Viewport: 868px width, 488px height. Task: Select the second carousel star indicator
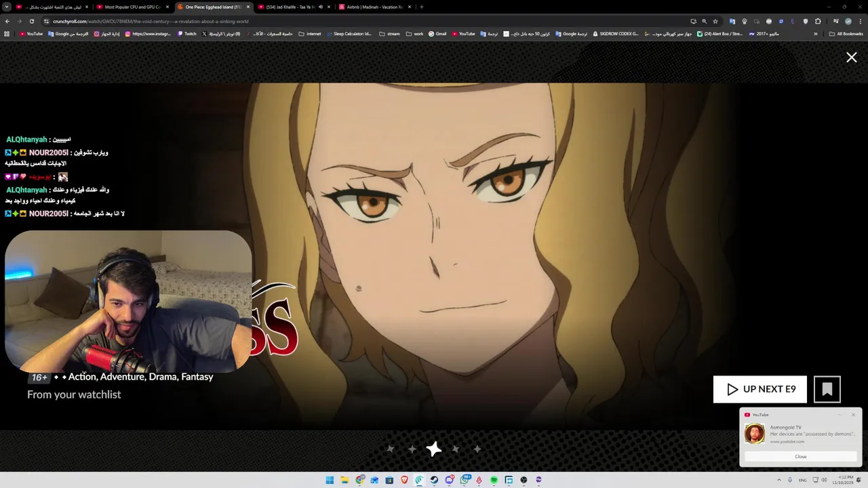coord(412,449)
